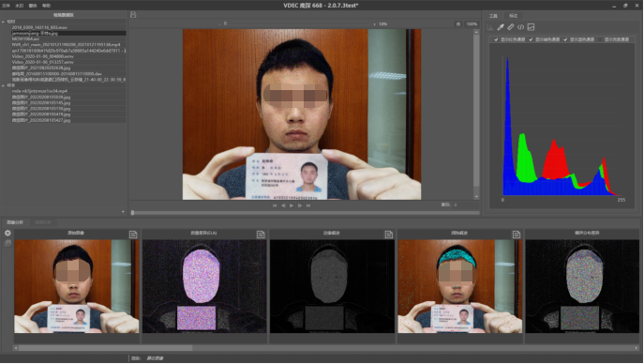Open settings gear in analysis panel
The width and height of the screenshot is (644, 364).
click(x=7, y=233)
